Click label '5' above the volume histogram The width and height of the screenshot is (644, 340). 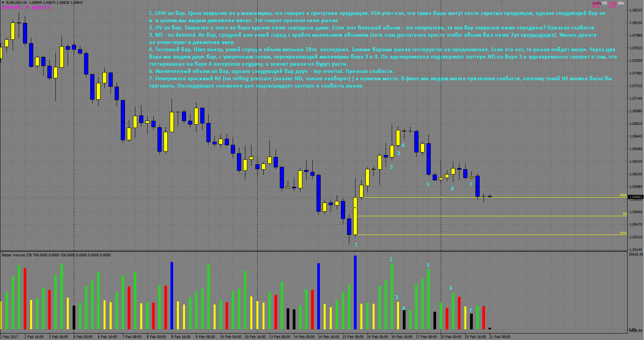tap(428, 265)
